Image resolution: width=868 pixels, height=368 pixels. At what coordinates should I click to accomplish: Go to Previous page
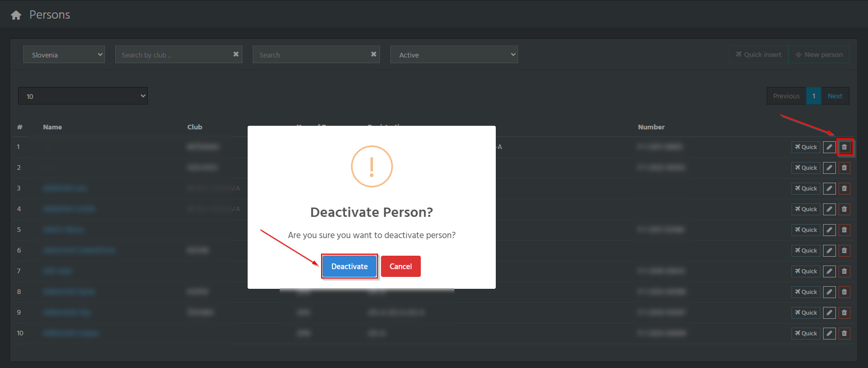coord(786,96)
